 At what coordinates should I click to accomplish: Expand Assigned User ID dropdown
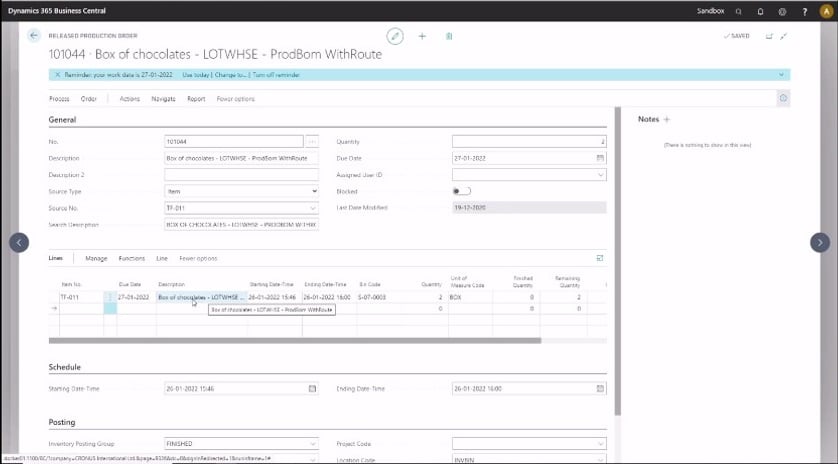point(600,175)
